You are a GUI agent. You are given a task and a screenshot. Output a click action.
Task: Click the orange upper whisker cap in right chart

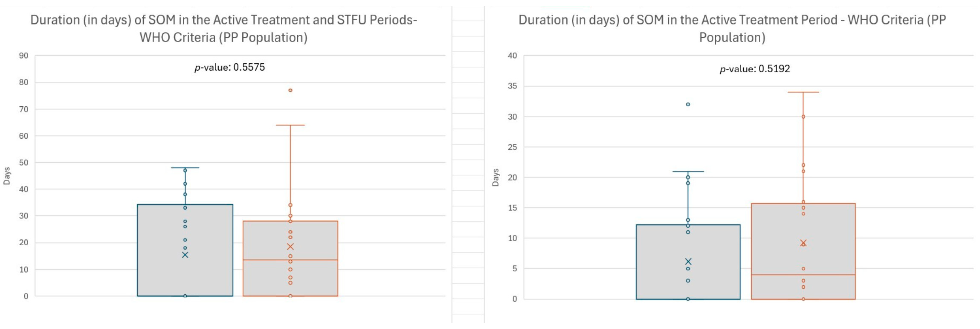(x=803, y=92)
